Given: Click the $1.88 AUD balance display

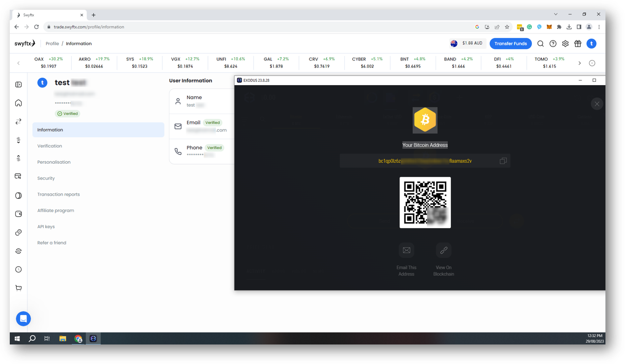Looking at the screenshot, I should (467, 43).
